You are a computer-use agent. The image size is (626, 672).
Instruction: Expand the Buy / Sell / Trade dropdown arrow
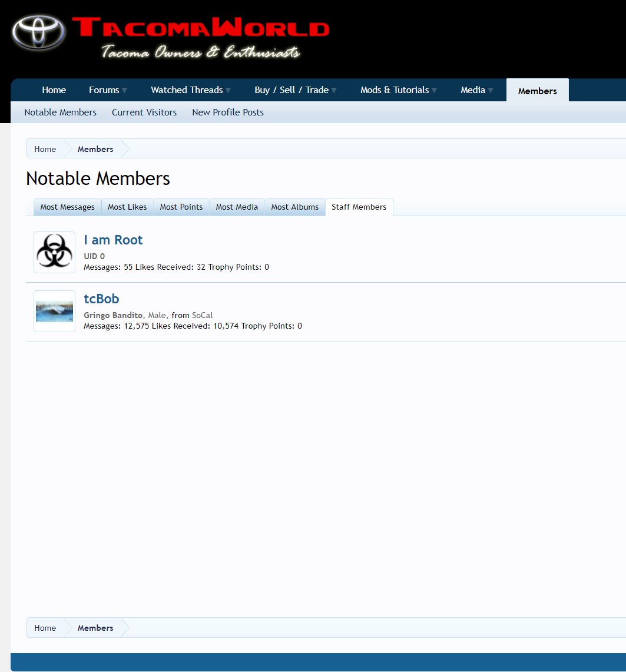pyautogui.click(x=334, y=90)
